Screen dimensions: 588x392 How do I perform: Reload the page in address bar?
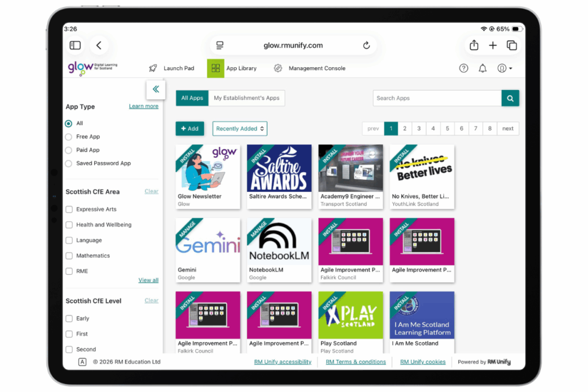pyautogui.click(x=366, y=45)
